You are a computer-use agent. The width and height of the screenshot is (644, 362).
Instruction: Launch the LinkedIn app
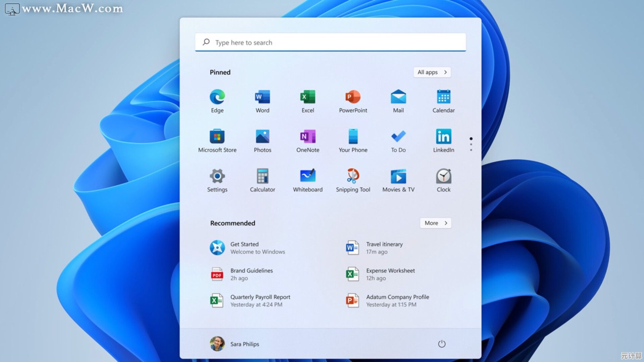pyautogui.click(x=443, y=138)
